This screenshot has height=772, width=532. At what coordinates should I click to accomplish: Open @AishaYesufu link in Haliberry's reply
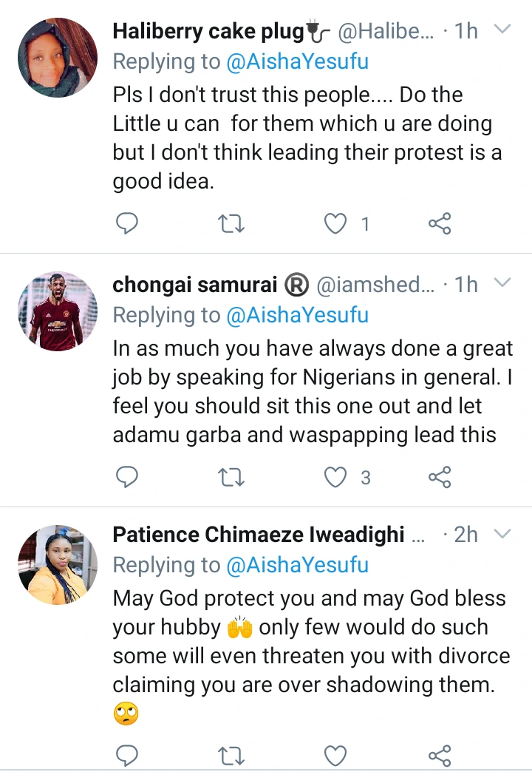297,62
